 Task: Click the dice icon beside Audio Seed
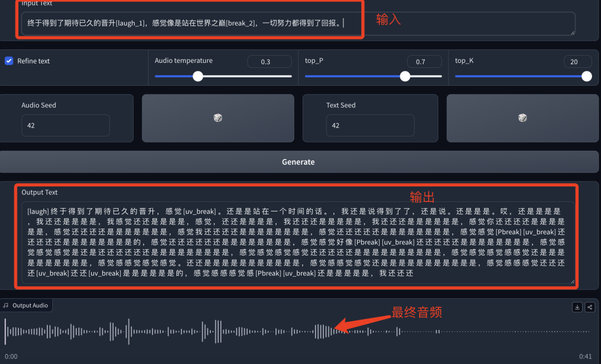click(218, 118)
